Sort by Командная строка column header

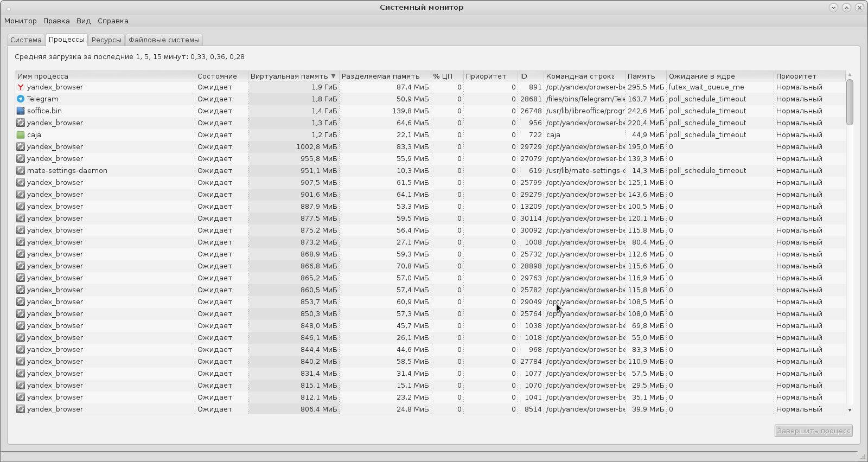(584, 76)
